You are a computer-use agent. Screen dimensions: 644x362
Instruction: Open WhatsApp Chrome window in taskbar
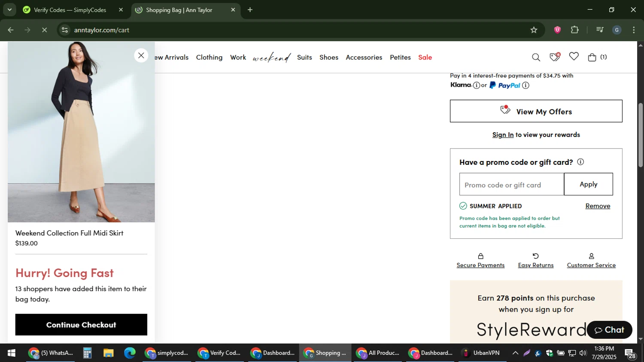51,353
